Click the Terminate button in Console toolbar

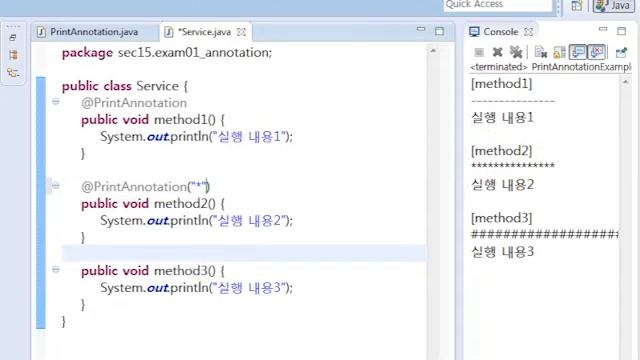coord(479,52)
